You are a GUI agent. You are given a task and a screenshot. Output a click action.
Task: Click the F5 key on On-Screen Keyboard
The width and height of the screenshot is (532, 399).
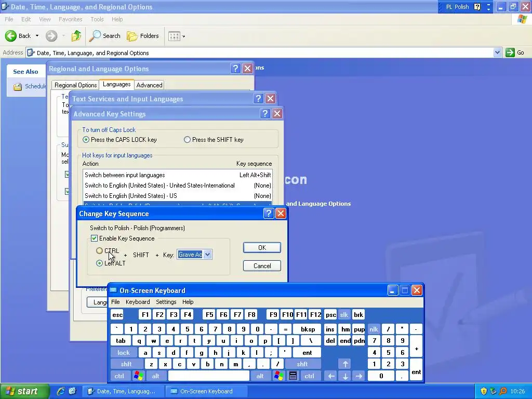pyautogui.click(x=209, y=315)
